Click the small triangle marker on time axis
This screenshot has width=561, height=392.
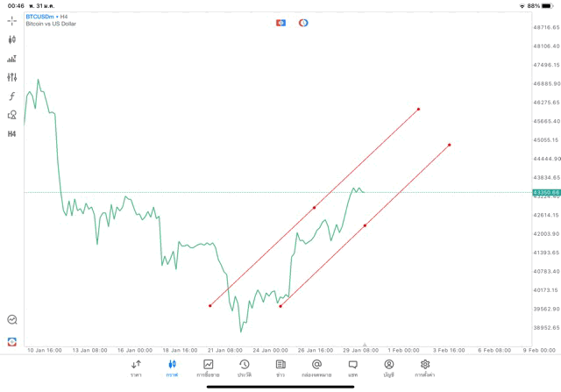point(365,345)
